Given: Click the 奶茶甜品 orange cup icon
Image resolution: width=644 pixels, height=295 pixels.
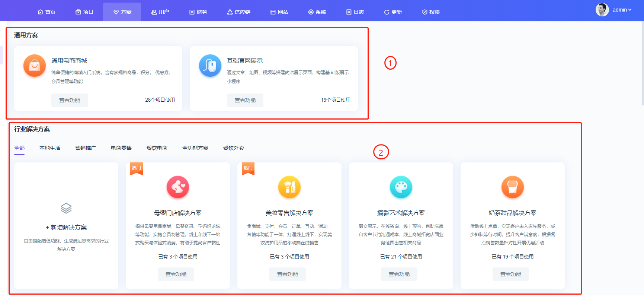Looking at the screenshot, I should 513,187.
